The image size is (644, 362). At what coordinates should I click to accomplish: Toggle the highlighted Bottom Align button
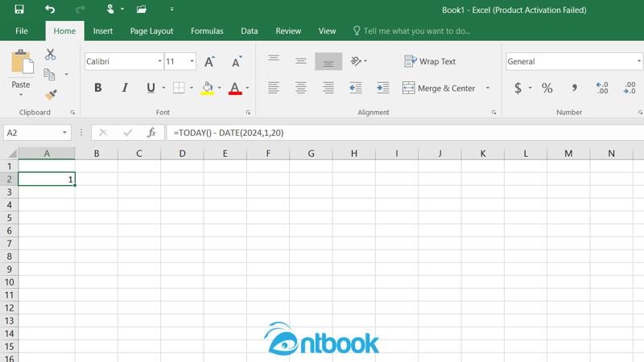(328, 61)
